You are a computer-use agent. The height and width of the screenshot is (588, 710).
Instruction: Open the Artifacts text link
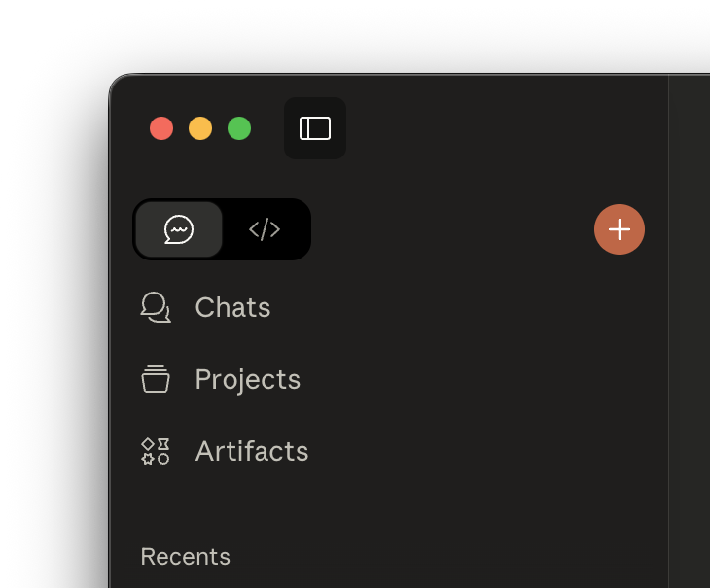pos(251,451)
